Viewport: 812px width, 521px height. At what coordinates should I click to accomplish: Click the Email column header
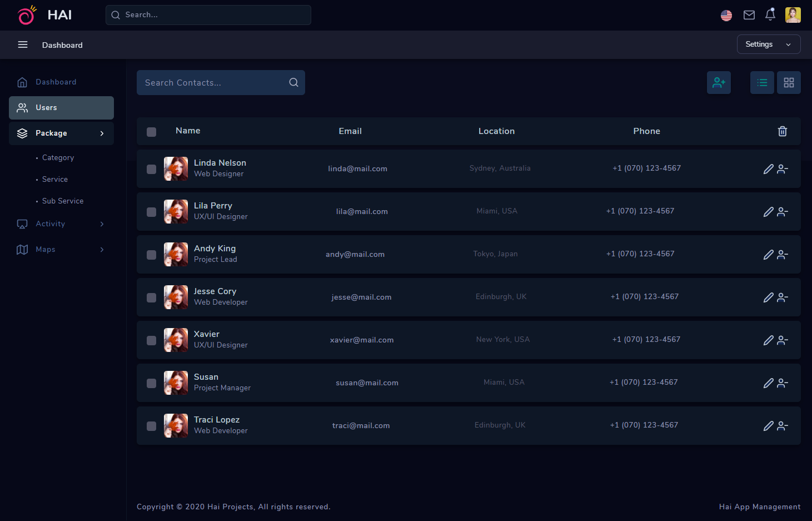click(x=350, y=131)
